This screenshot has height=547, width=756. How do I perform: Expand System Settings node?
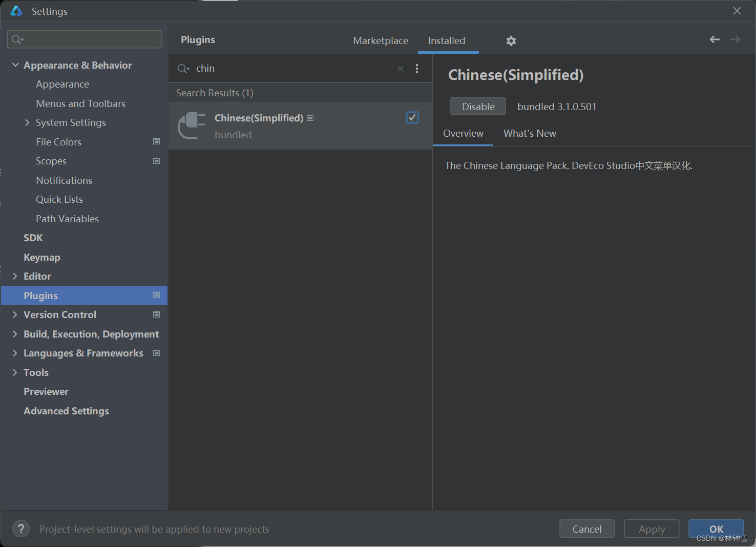27,122
